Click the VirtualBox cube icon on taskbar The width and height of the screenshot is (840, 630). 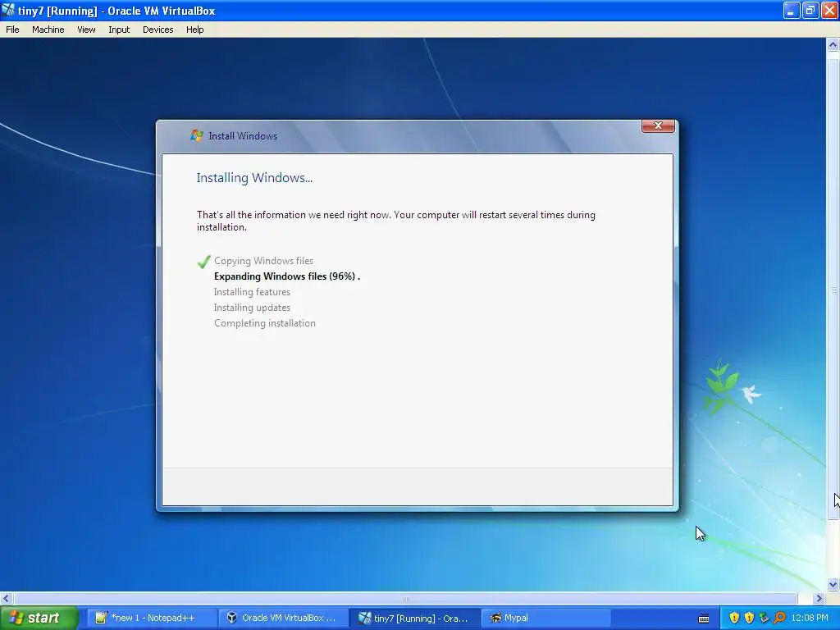(x=232, y=619)
